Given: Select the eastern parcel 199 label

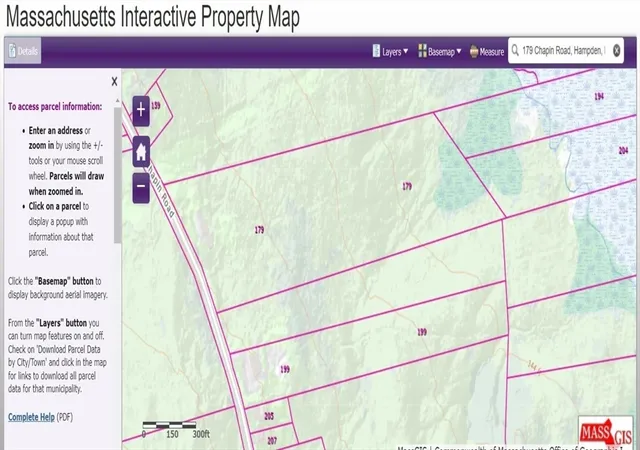Looking at the screenshot, I should pyautogui.click(x=422, y=332).
